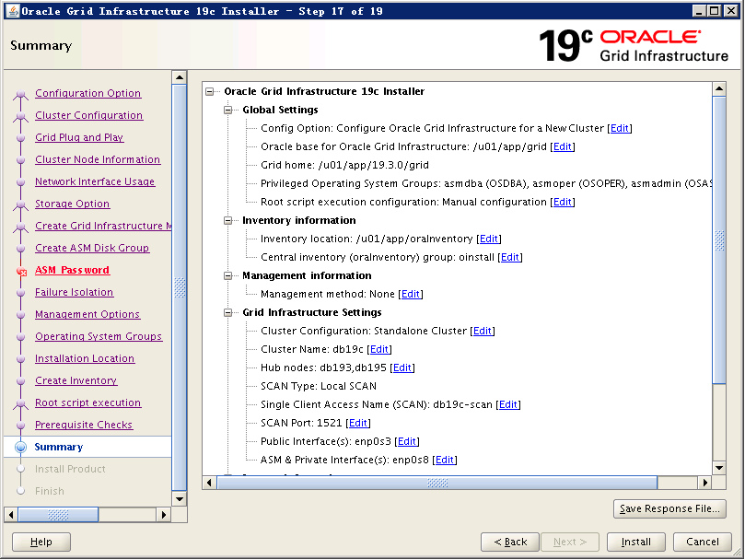
Task: Open the Management Options step
Action: click(87, 314)
